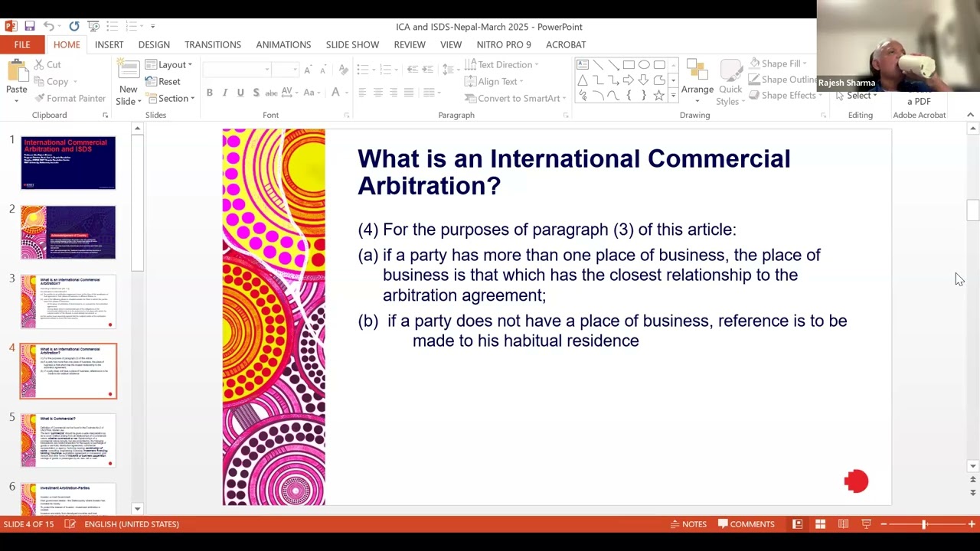This screenshot has width=980, height=551.
Task: Open Shape Effects dropdown
Action: pos(786,96)
